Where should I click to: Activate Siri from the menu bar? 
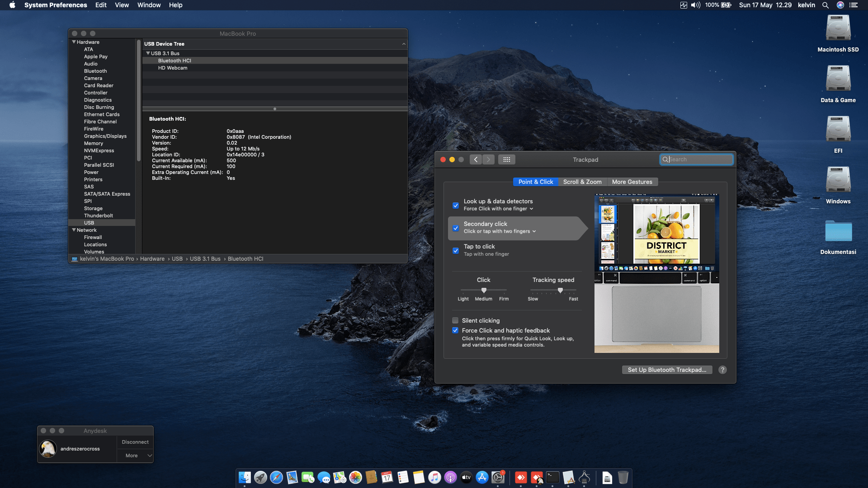(840, 5)
